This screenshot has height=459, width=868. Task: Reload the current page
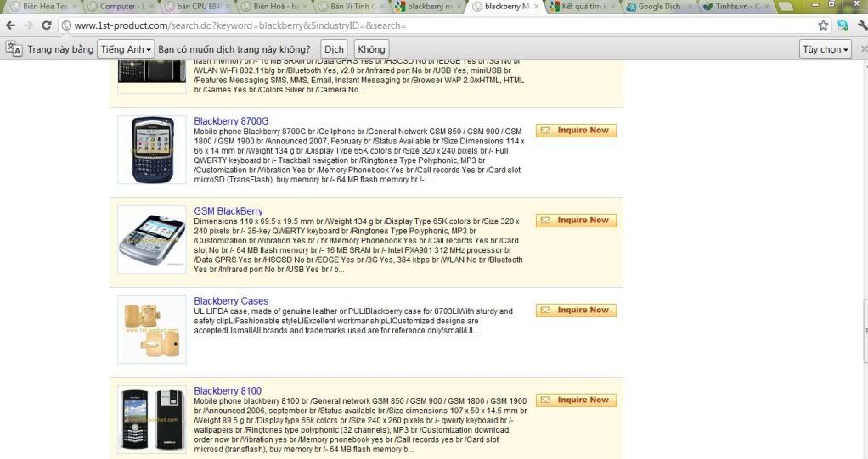[x=48, y=25]
